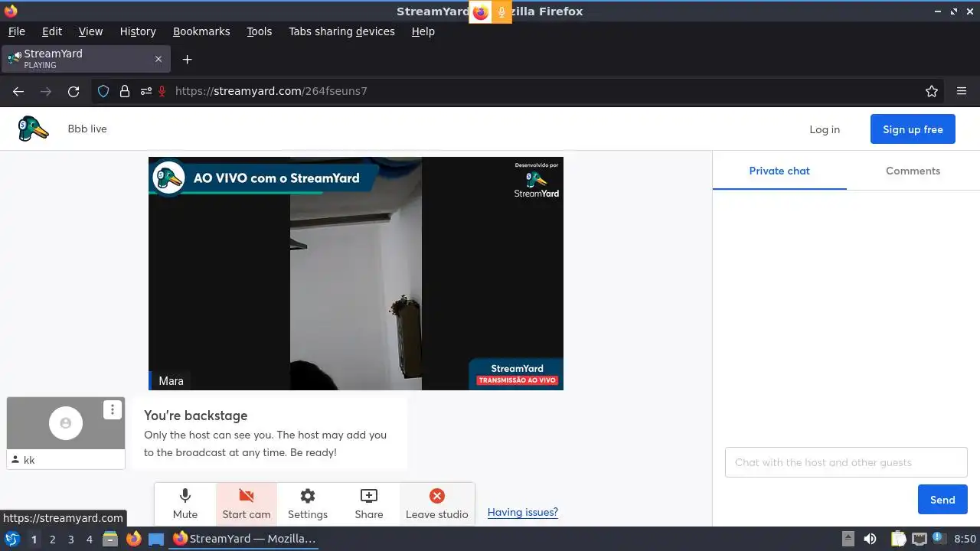Click the Bbb live broadcast title
The image size is (980, 551).
[87, 129]
